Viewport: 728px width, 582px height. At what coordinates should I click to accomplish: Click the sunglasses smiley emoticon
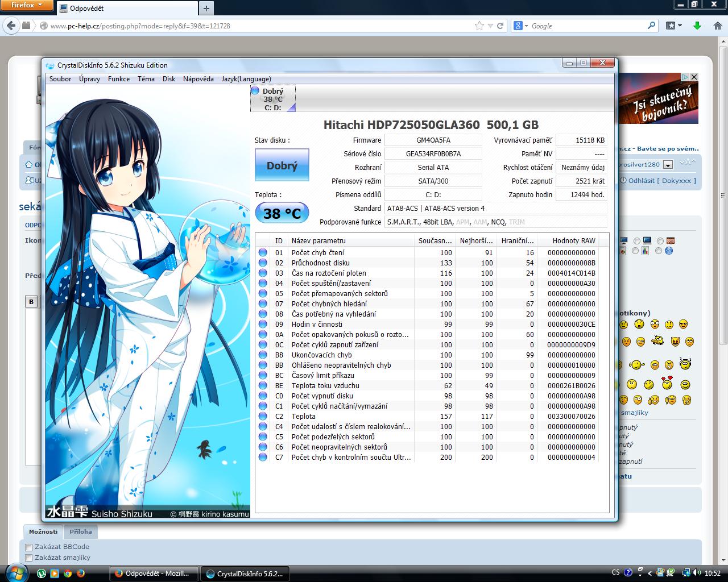(683, 325)
